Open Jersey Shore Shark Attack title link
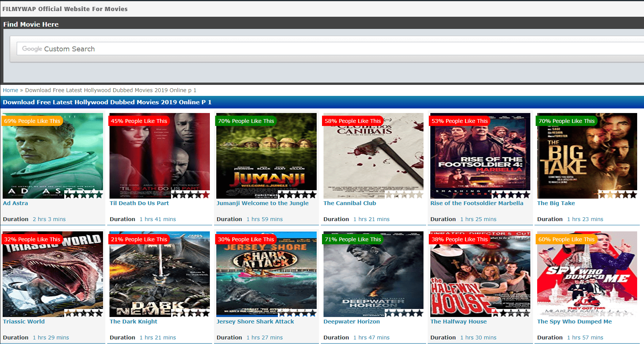 click(x=255, y=322)
